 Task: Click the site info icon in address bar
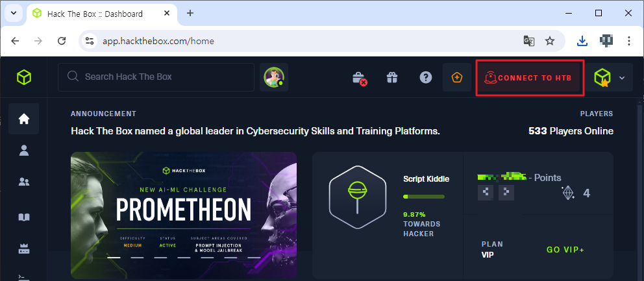pyautogui.click(x=90, y=41)
